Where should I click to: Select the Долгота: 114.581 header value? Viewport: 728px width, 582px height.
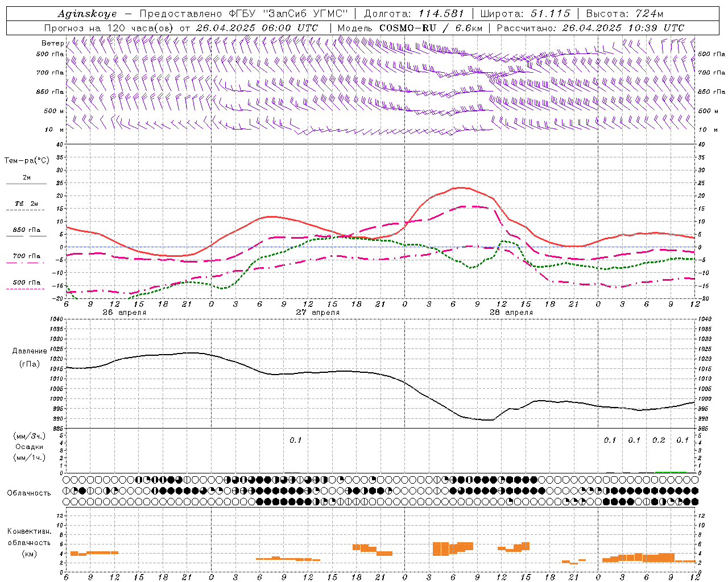click(415, 14)
